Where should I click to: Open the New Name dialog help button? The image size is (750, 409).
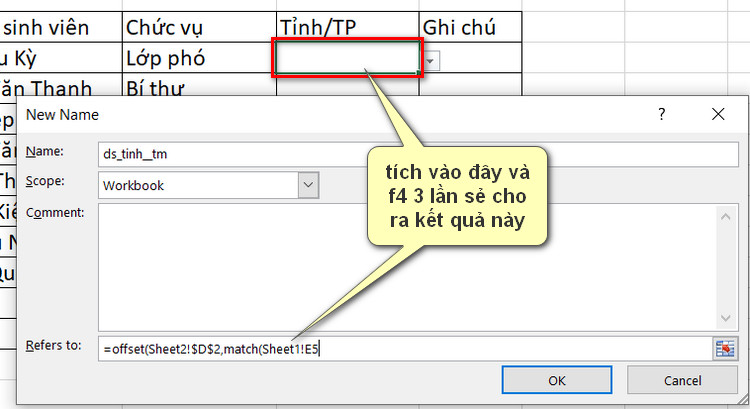[662, 114]
